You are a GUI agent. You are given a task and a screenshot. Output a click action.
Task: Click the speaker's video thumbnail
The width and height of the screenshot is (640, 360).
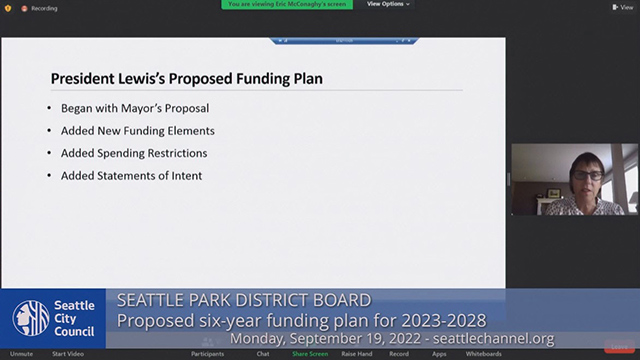click(574, 179)
